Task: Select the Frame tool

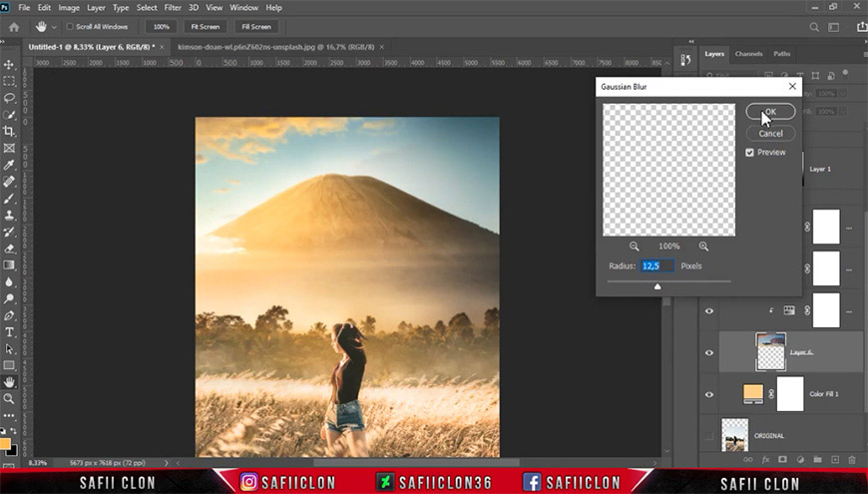Action: [9, 148]
